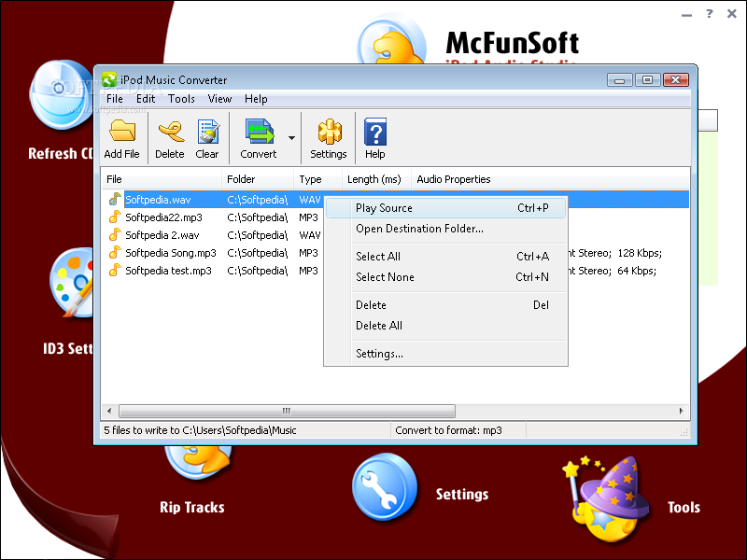Click the 'Convert to format: mp3' status
This screenshot has width=747, height=560.
(448, 430)
